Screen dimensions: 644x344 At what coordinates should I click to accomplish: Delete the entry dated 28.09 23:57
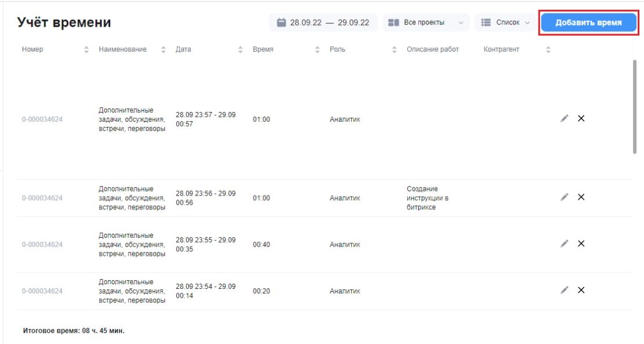point(581,119)
